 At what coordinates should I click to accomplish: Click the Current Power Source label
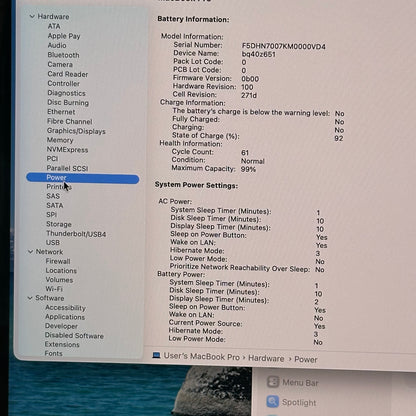tap(205, 323)
